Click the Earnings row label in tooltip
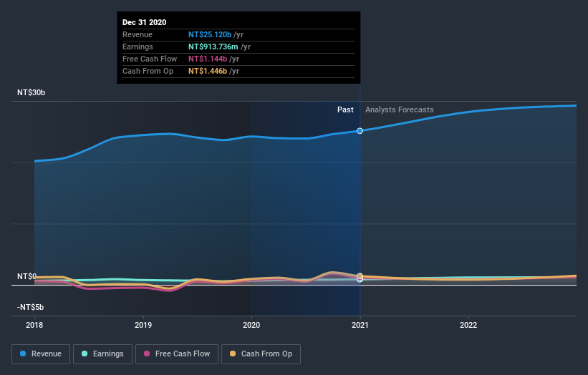The image size is (588, 375). coord(138,47)
